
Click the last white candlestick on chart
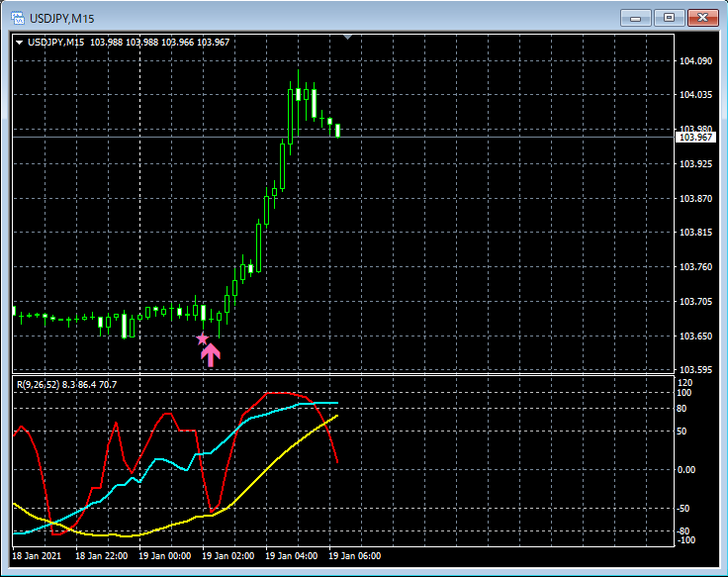tap(337, 130)
